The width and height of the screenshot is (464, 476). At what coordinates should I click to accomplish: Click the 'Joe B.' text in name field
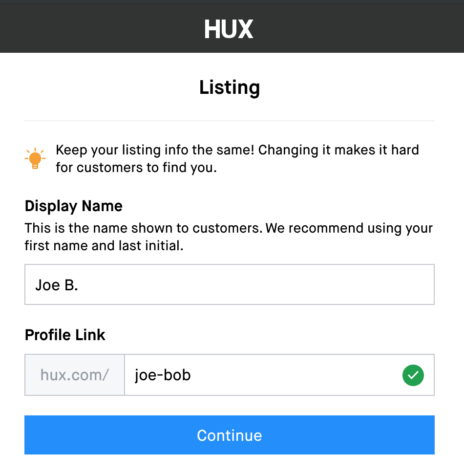point(57,285)
